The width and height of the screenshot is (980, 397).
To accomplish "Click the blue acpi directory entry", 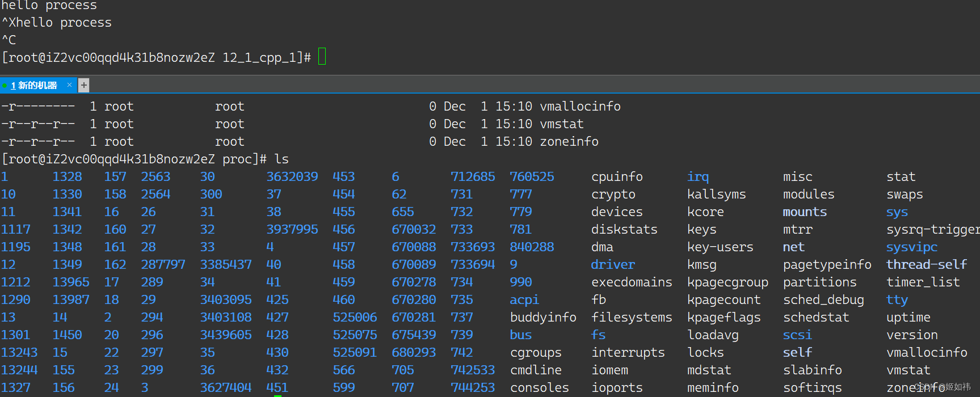I will 524,300.
